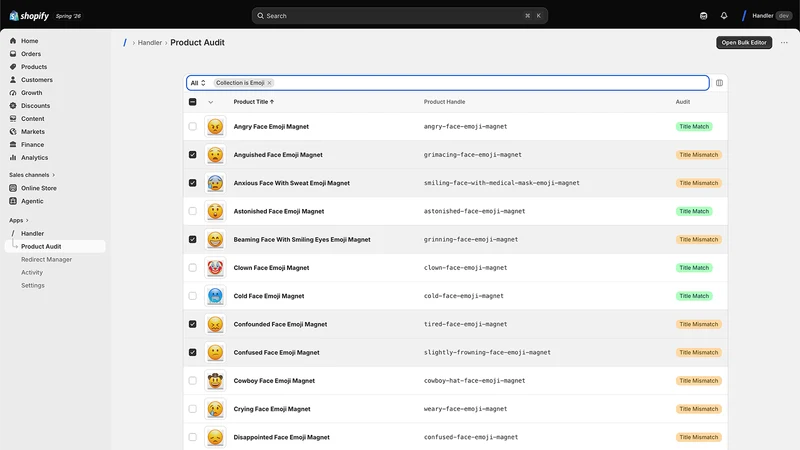The width and height of the screenshot is (800, 450).
Task: Open the All view dropdown
Action: coord(198,83)
